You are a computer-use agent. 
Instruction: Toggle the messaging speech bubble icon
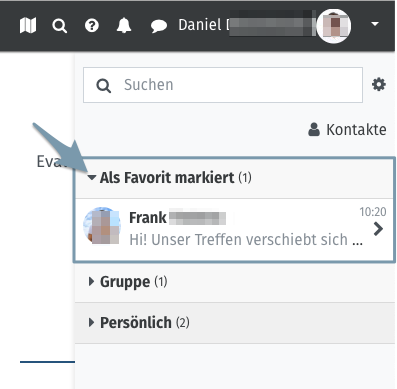[159, 26]
